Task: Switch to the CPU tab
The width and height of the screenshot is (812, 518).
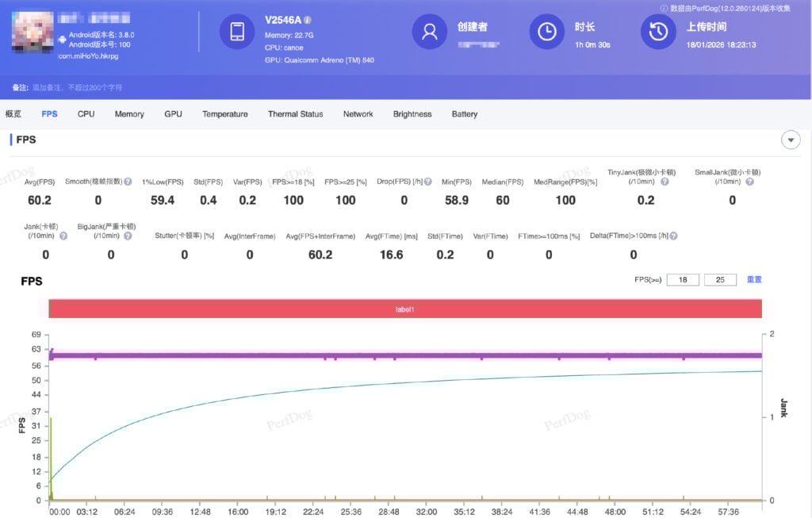Action: (85, 114)
